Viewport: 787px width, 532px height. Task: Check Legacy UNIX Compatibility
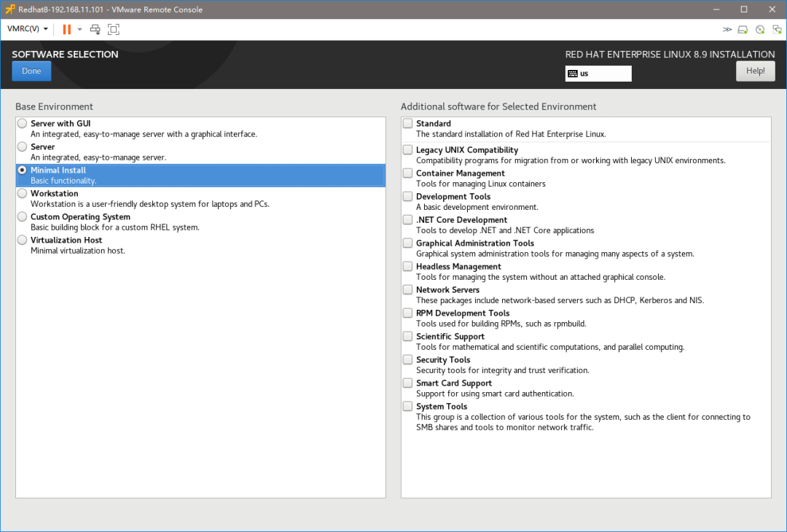click(x=407, y=149)
